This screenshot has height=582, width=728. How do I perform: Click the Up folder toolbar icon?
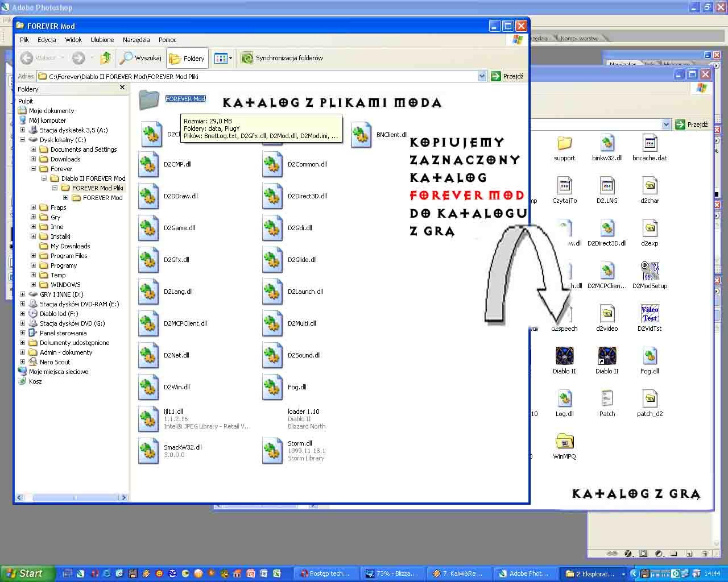coord(106,58)
